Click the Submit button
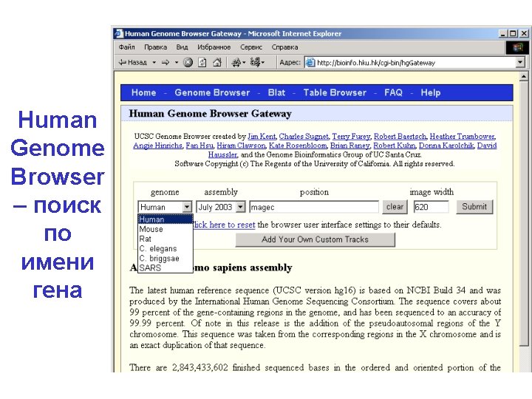This screenshot has width=532, height=399. pyautogui.click(x=474, y=207)
